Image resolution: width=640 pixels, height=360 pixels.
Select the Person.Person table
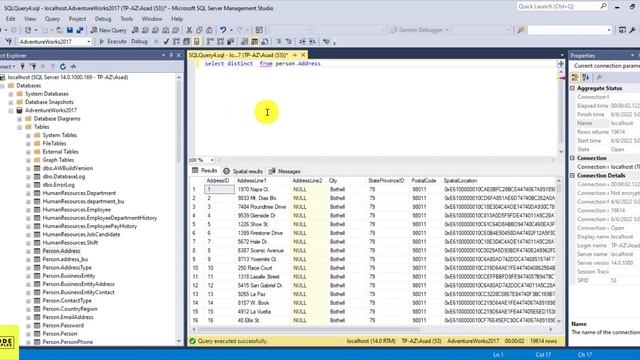tap(60, 333)
